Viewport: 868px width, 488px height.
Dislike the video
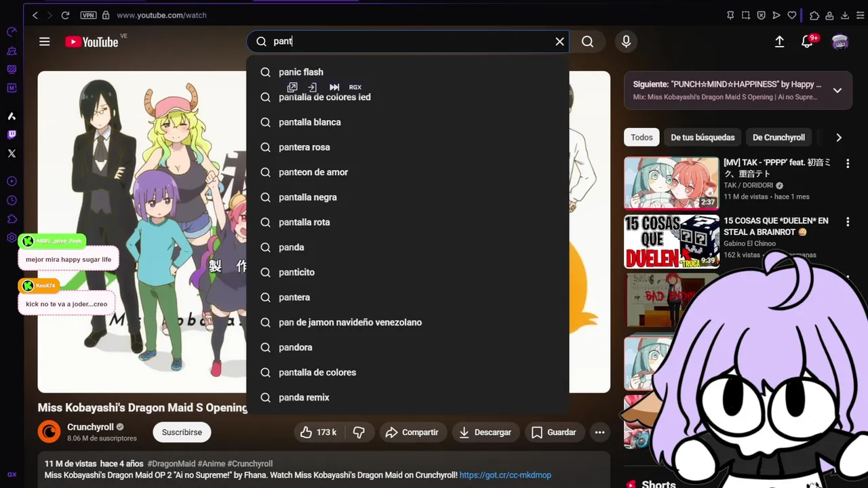359,432
